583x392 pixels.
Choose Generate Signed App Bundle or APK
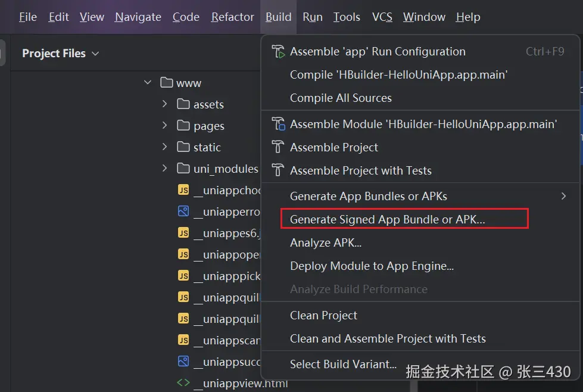[420, 219]
